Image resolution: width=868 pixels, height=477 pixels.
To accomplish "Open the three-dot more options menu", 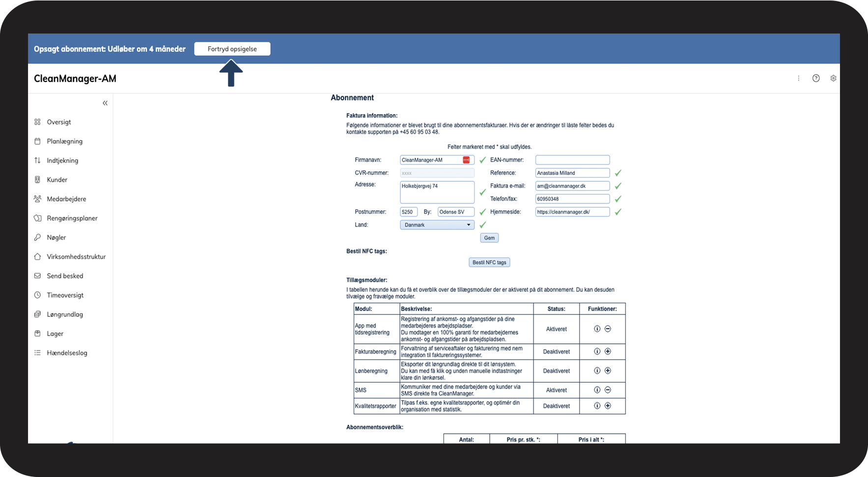I will tap(799, 78).
